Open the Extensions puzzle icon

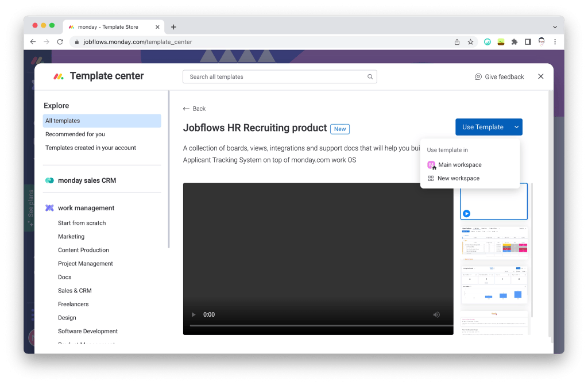tap(514, 41)
